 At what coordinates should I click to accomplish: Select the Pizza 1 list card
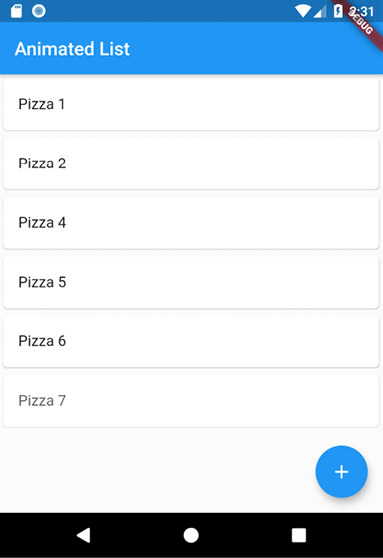point(191,104)
